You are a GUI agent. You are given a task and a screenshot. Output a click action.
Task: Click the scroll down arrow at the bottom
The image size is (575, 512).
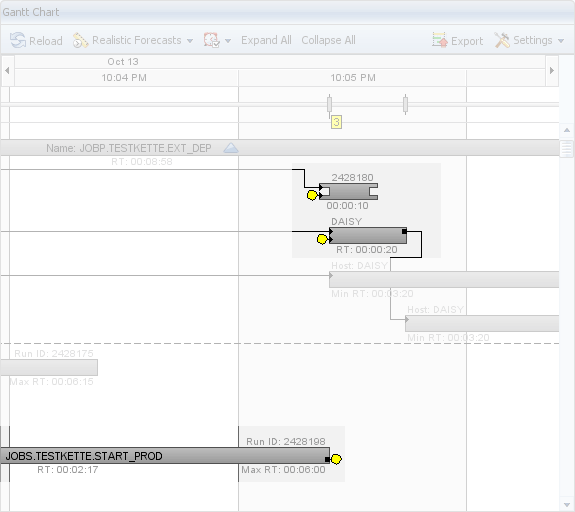[x=567, y=505]
